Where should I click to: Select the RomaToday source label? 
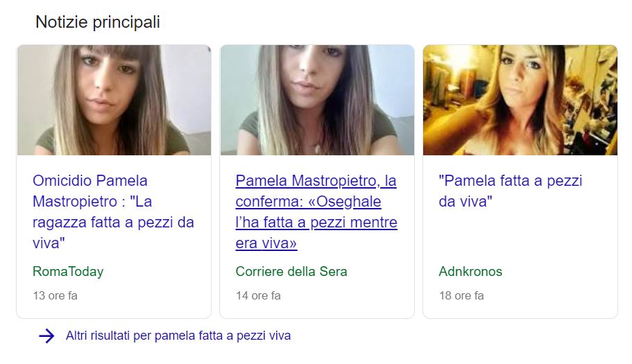[68, 271]
